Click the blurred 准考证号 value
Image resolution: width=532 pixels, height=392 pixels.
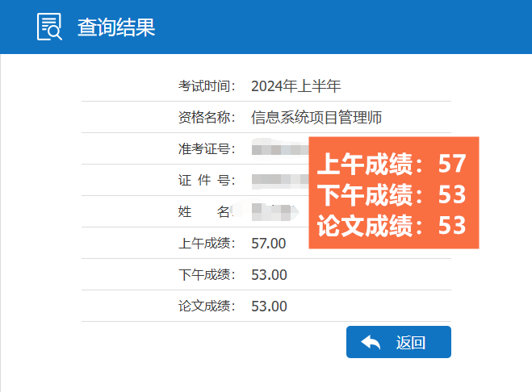coord(280,149)
